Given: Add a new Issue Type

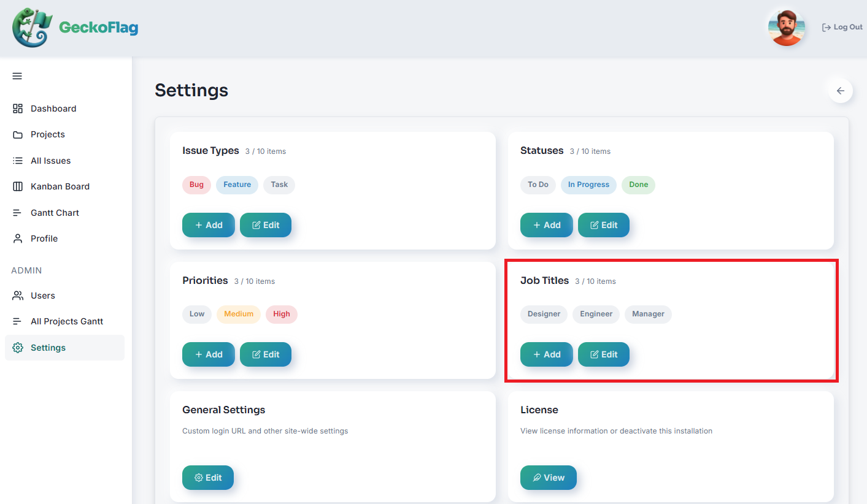Looking at the screenshot, I should tap(209, 225).
